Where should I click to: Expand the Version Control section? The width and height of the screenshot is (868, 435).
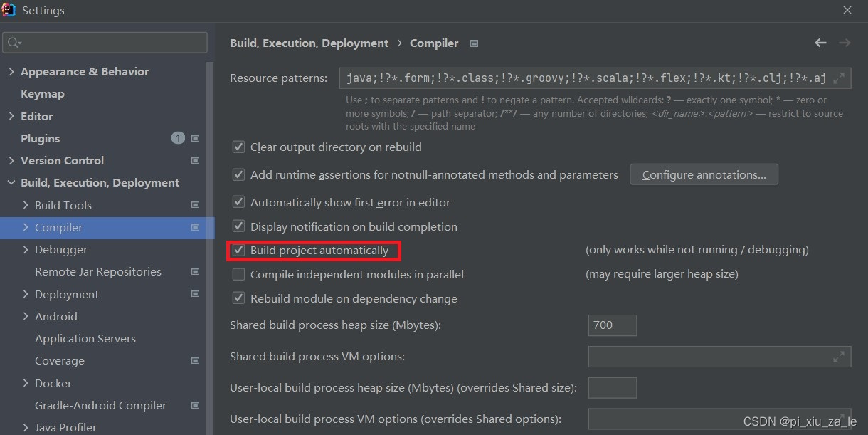(x=11, y=161)
